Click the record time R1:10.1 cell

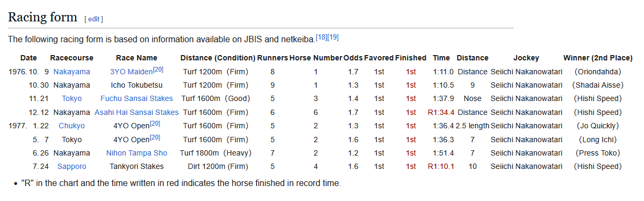tap(441, 167)
